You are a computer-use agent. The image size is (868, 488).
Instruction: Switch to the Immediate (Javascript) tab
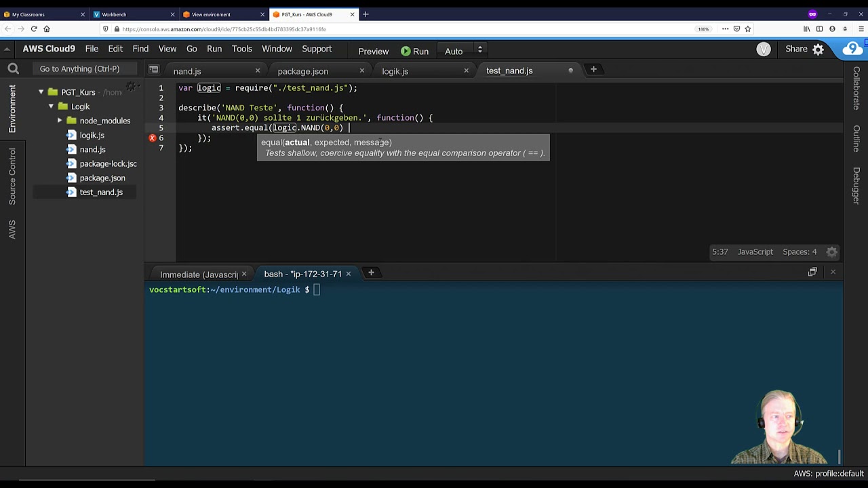pos(199,274)
